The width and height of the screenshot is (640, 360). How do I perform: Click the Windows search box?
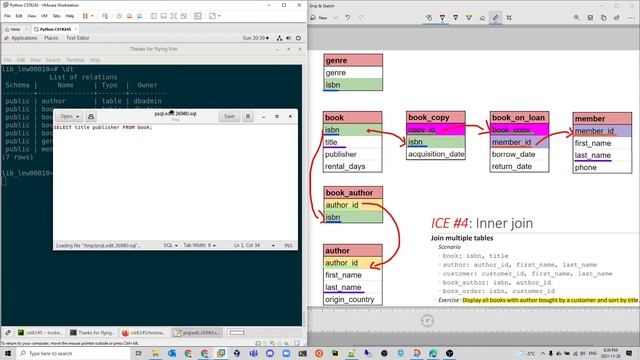tap(73, 353)
